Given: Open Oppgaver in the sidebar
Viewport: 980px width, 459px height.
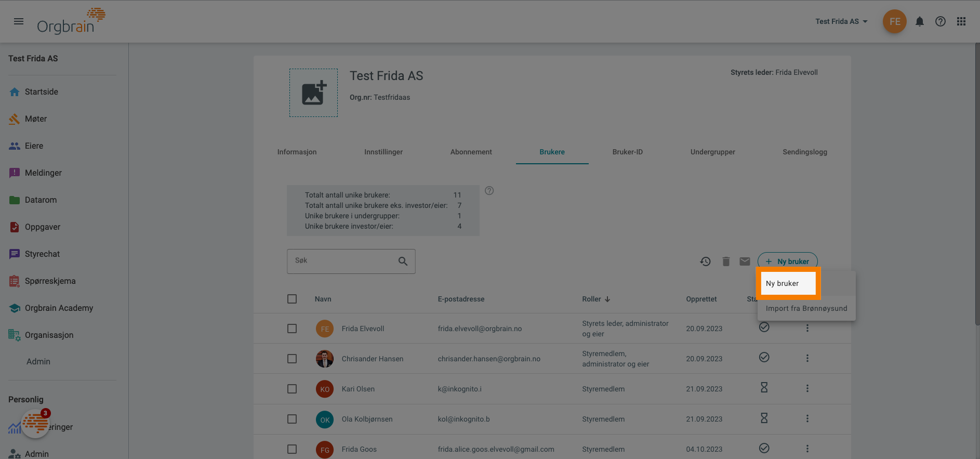Looking at the screenshot, I should click(43, 227).
